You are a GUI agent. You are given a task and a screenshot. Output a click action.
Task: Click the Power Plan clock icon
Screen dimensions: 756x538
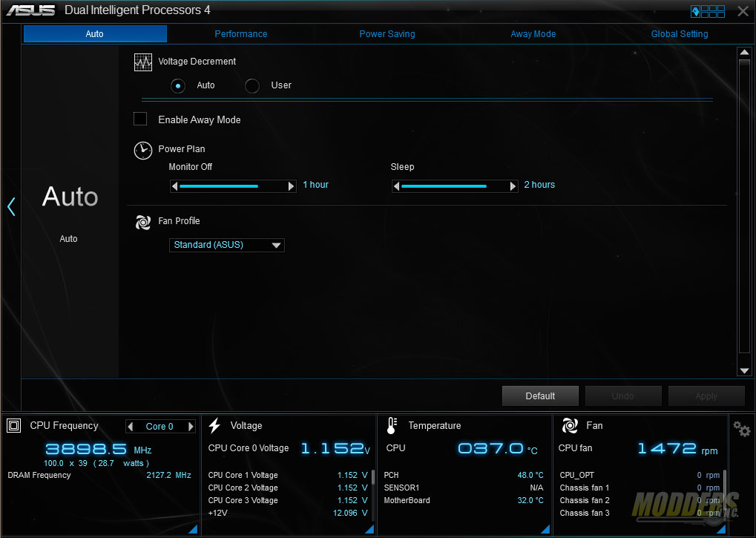tap(142, 151)
